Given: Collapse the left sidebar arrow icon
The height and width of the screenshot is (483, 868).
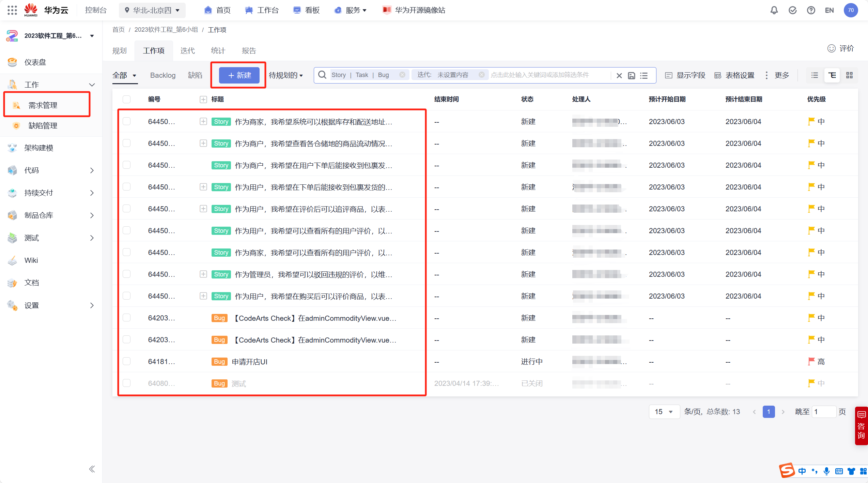Looking at the screenshot, I should click(x=92, y=469).
